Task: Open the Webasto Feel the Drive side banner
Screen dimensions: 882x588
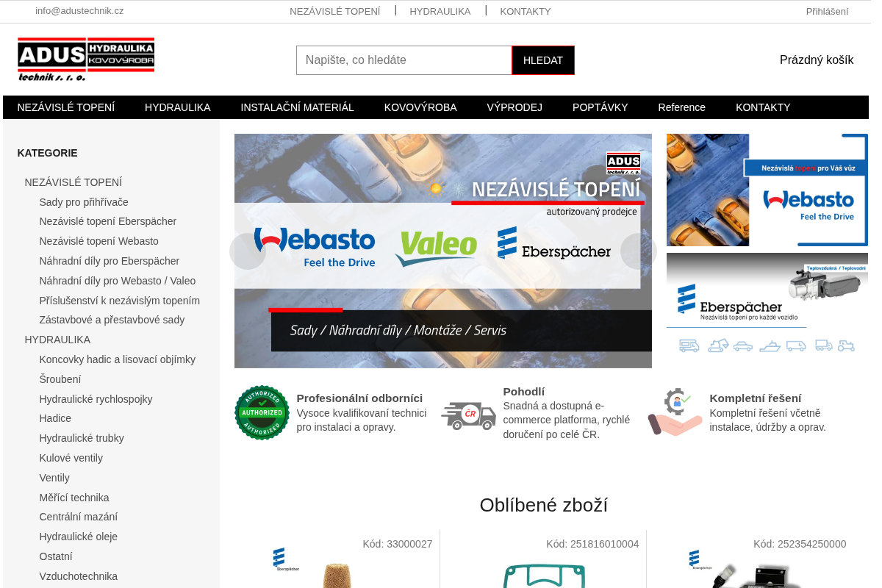Action: [767, 190]
